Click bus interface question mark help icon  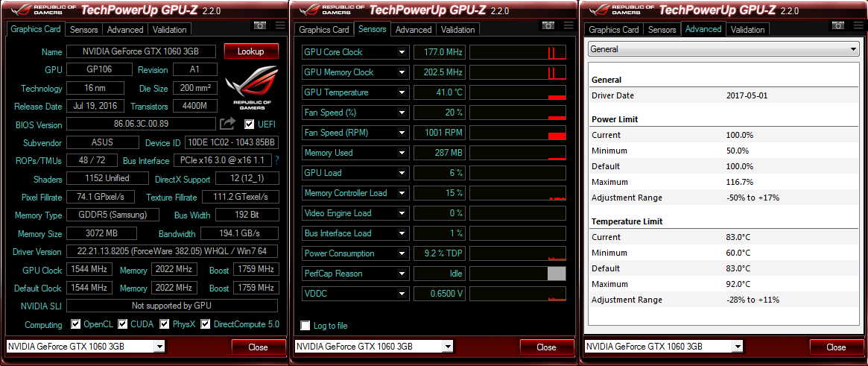click(x=276, y=160)
